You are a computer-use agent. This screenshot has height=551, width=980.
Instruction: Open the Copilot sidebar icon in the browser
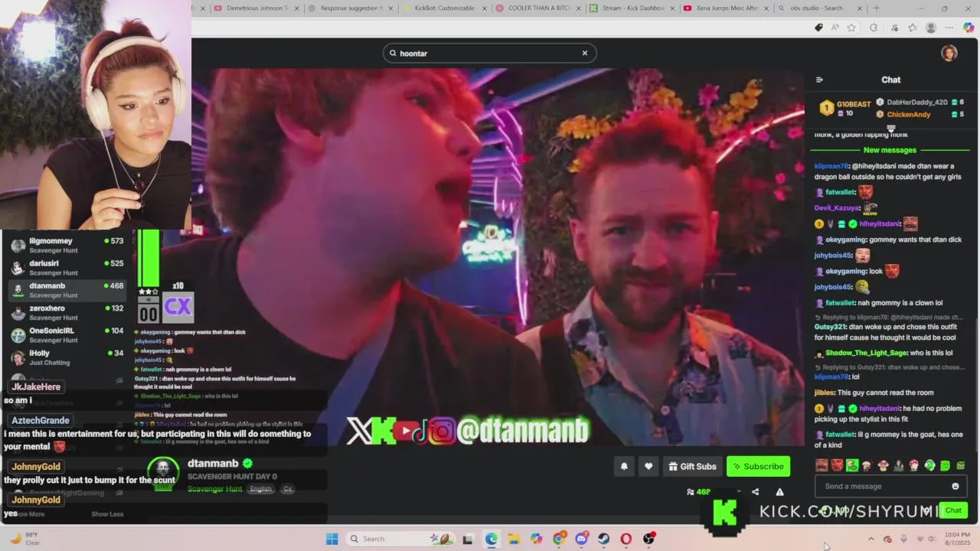pos(969,28)
